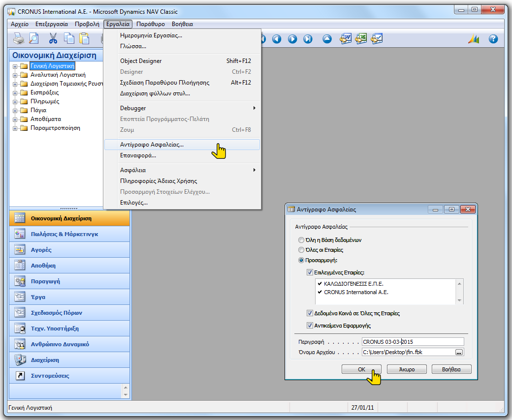Viewport: 512px width, 420px height.
Task: Open the Σχεδιασμός Πόρων module
Action: [69, 313]
